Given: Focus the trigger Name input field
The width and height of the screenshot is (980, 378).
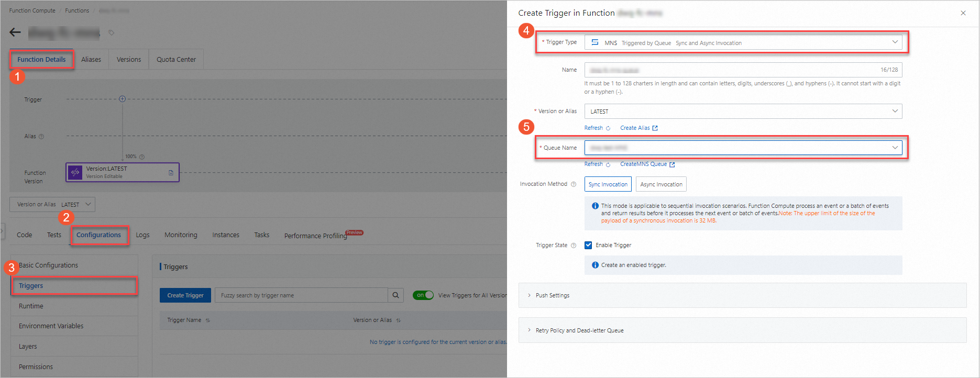Looking at the screenshot, I should coord(743,70).
